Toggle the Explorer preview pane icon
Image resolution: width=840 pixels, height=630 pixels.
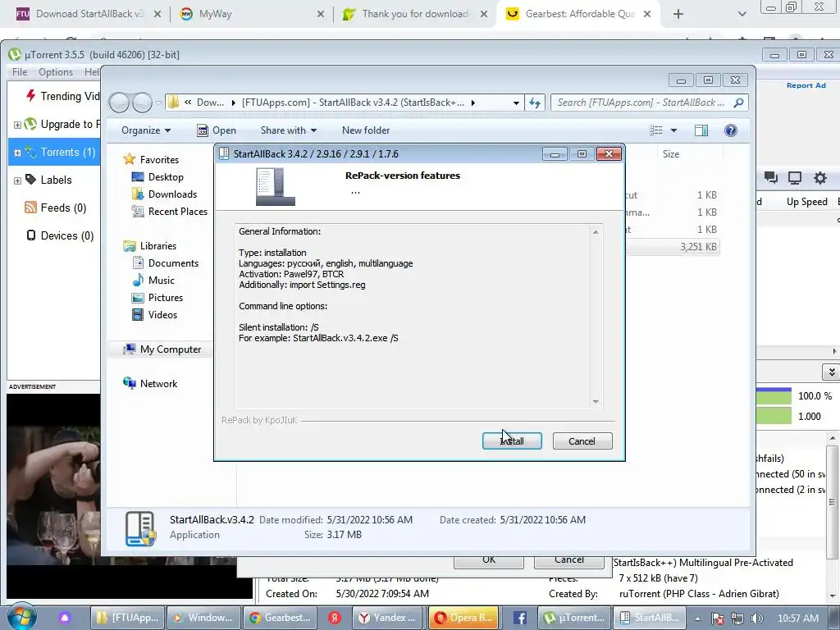tap(701, 130)
